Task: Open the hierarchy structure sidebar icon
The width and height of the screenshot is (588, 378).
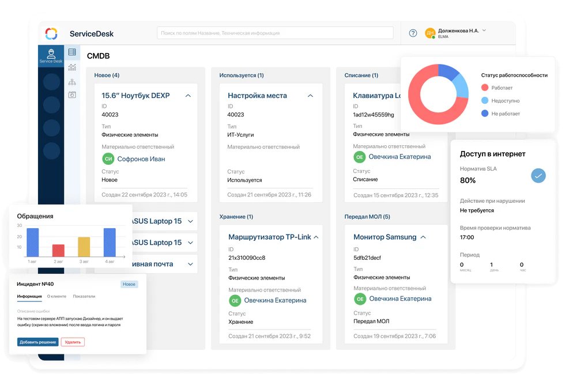Action: click(72, 81)
